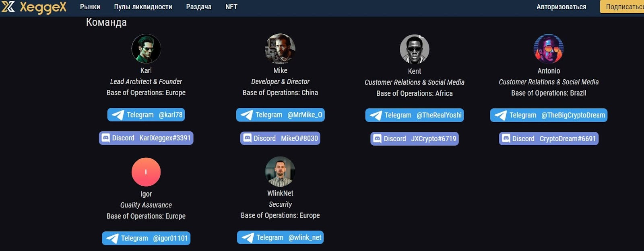Open Telegram @wlink_net contact
This screenshot has height=251, width=644.
280,237
